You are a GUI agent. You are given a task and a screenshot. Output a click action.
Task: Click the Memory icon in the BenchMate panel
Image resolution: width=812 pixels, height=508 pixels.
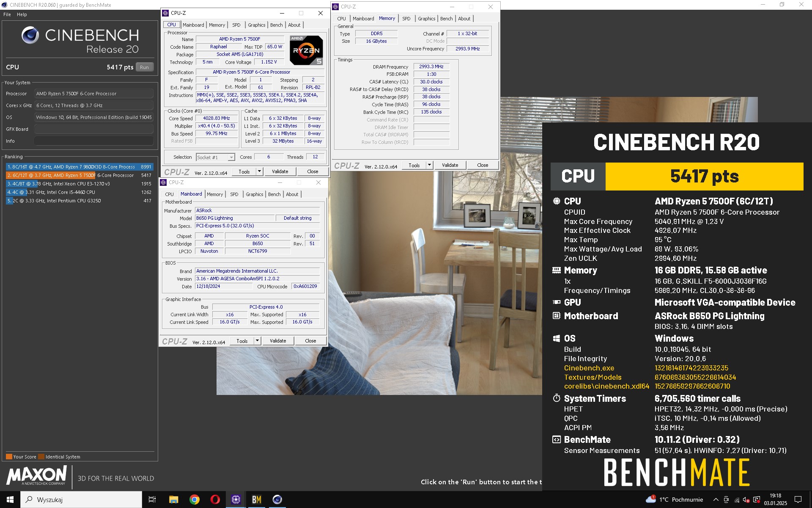(x=557, y=270)
